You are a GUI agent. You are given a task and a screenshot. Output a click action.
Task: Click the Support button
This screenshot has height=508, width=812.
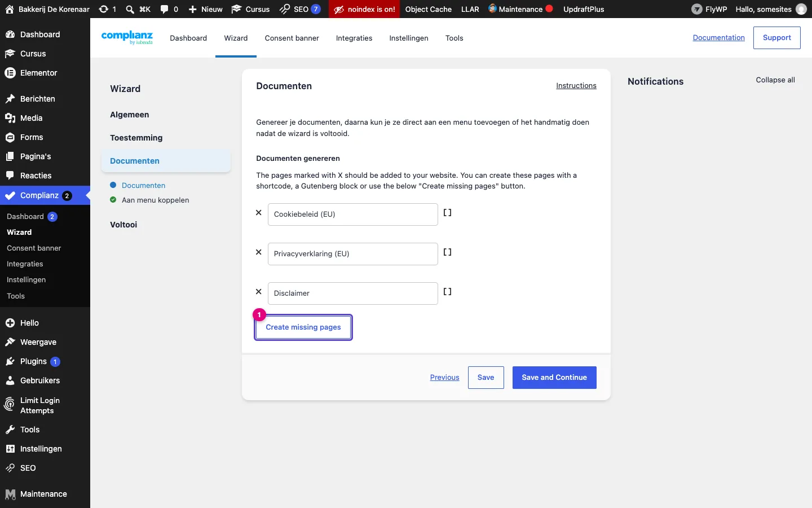777,38
